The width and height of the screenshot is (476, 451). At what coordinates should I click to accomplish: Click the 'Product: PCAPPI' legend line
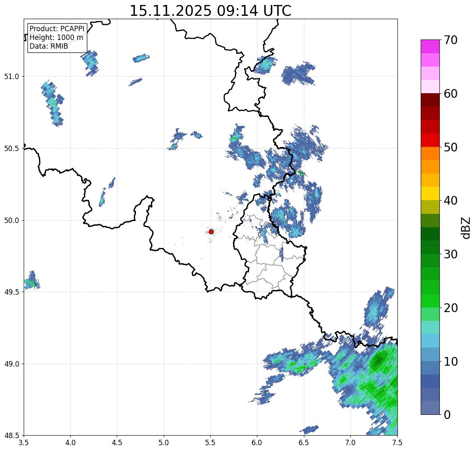pos(57,29)
